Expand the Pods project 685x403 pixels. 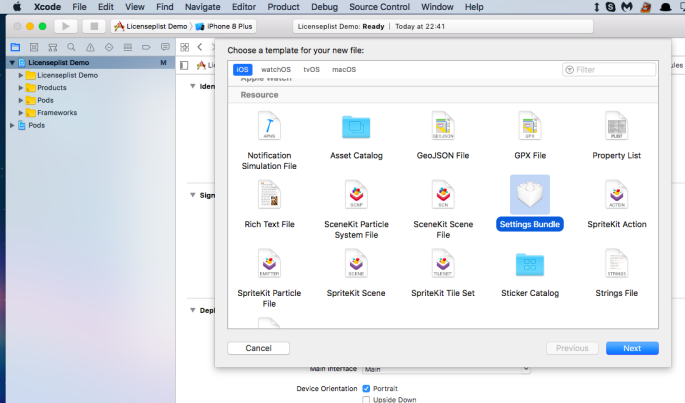(x=12, y=125)
